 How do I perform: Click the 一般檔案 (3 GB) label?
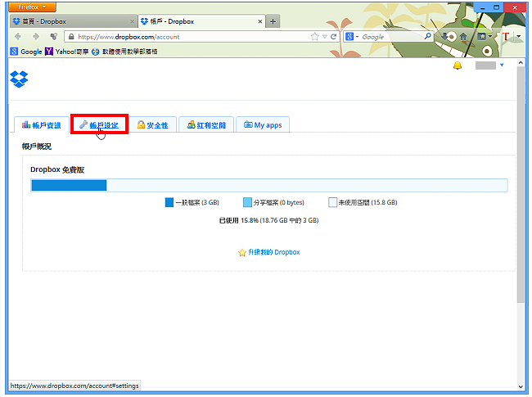click(x=197, y=202)
